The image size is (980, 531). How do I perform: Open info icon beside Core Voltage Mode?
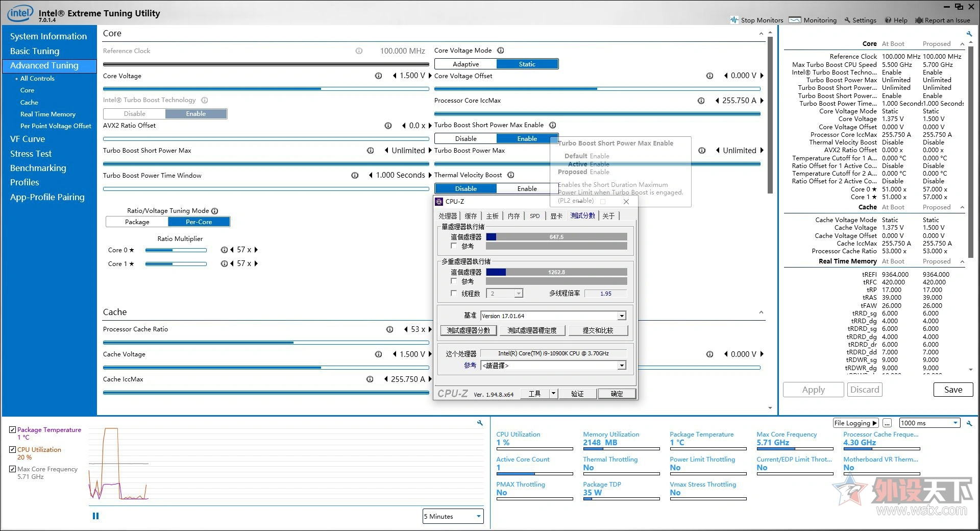(x=501, y=51)
